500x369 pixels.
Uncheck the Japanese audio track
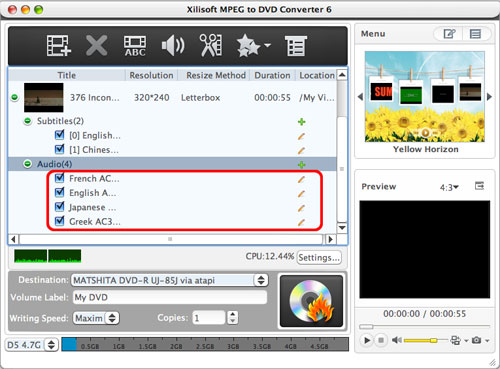[60, 207]
